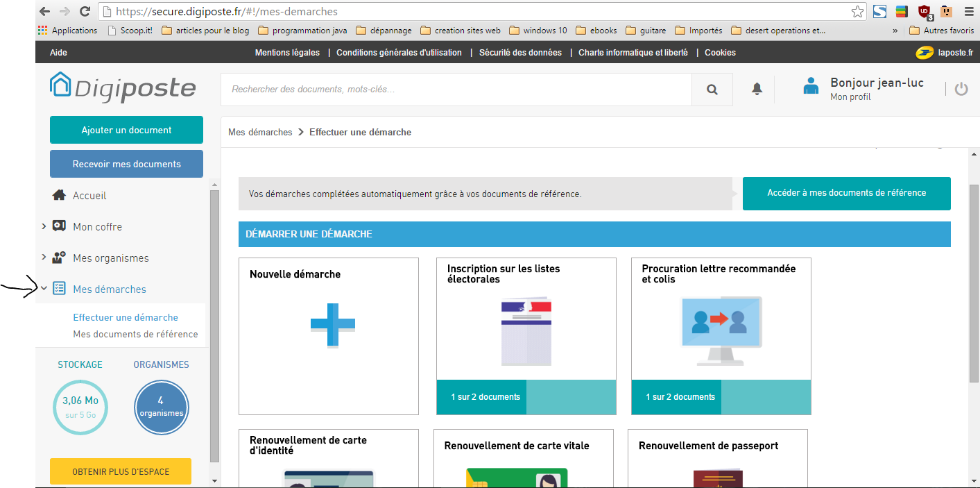Open notifications bell
The image size is (980, 488).
pos(757,88)
